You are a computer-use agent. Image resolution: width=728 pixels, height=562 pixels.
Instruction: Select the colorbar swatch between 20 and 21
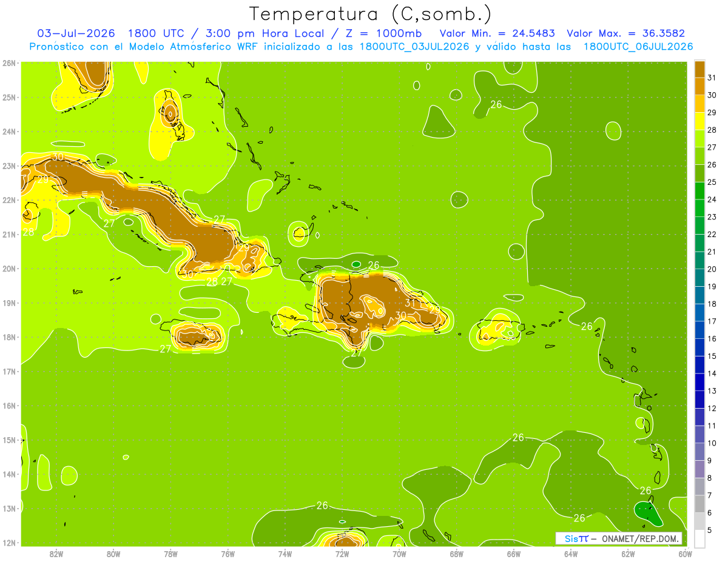[700, 261]
